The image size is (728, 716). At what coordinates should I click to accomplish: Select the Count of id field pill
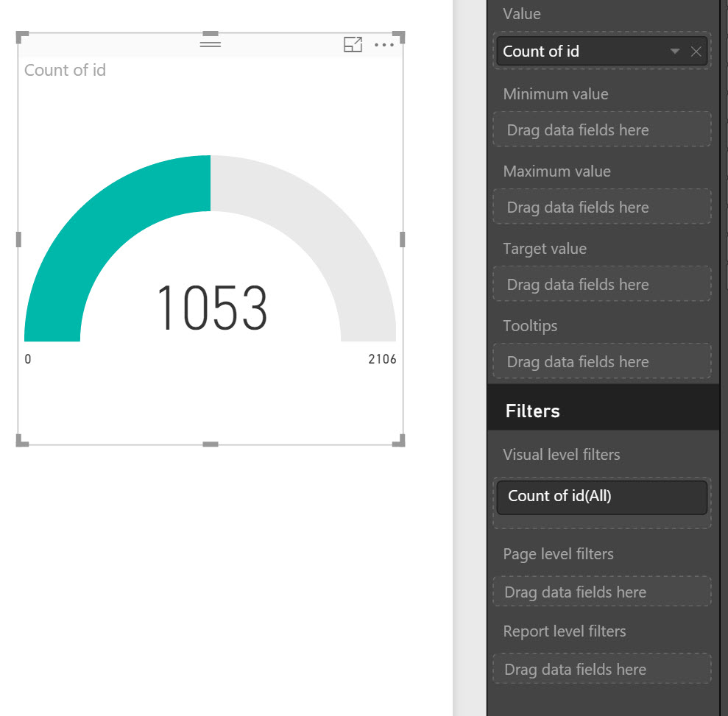pyautogui.click(x=582, y=52)
